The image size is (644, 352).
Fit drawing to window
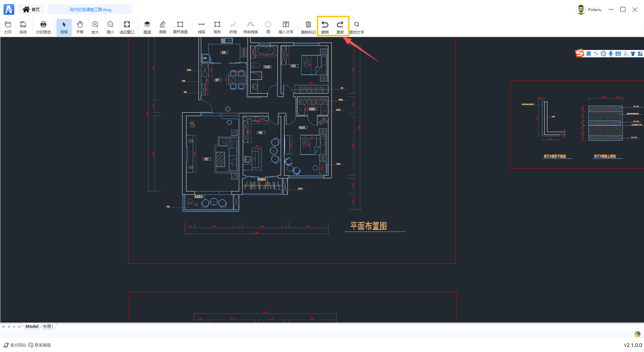tap(127, 27)
